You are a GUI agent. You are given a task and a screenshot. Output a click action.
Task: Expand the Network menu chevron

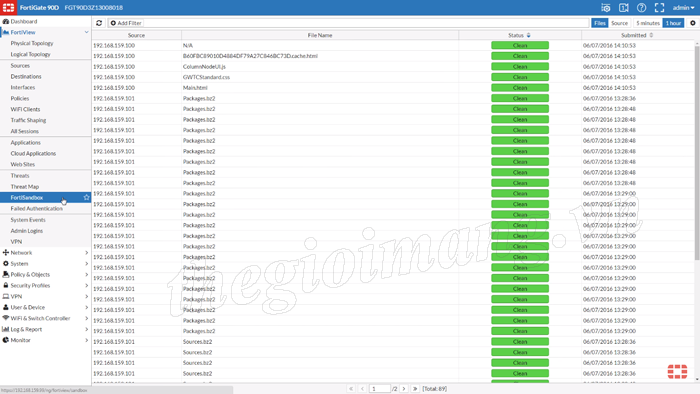[x=87, y=253]
